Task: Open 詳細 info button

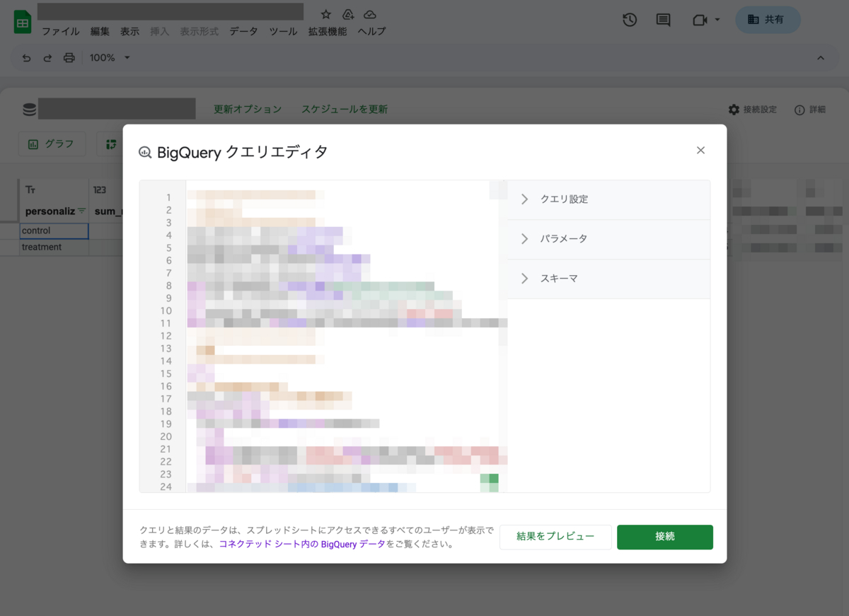Action: 810,110
